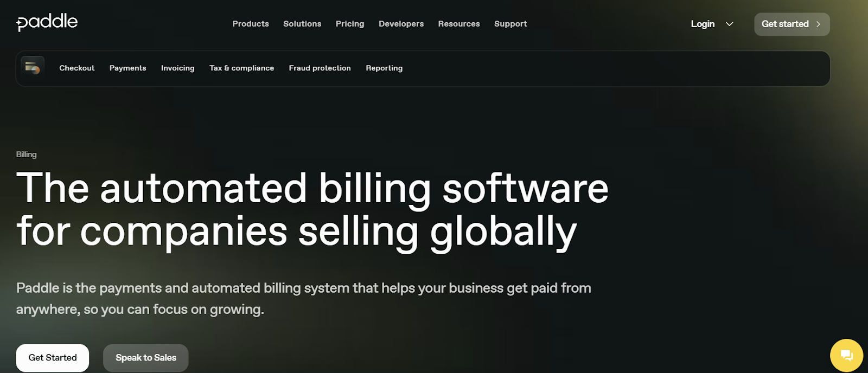This screenshot has width=868, height=373.
Task: Open the Tax & compliance tab
Action: tap(241, 68)
